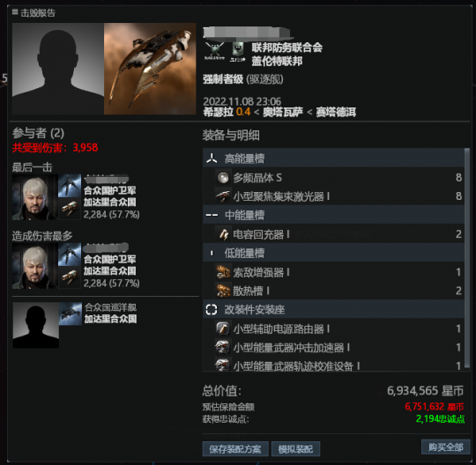
Task: Click the 模拟装配 button
Action: (x=295, y=449)
